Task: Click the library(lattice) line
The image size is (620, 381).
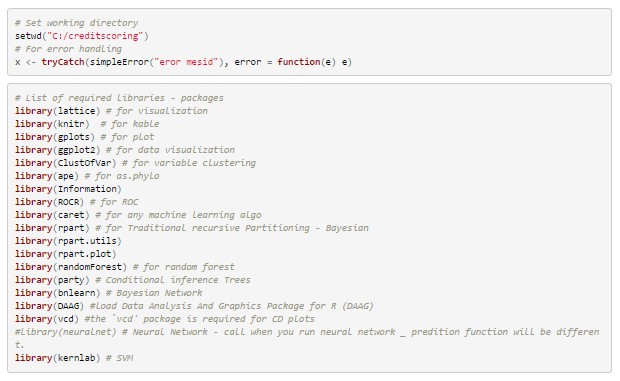Action: [111, 111]
